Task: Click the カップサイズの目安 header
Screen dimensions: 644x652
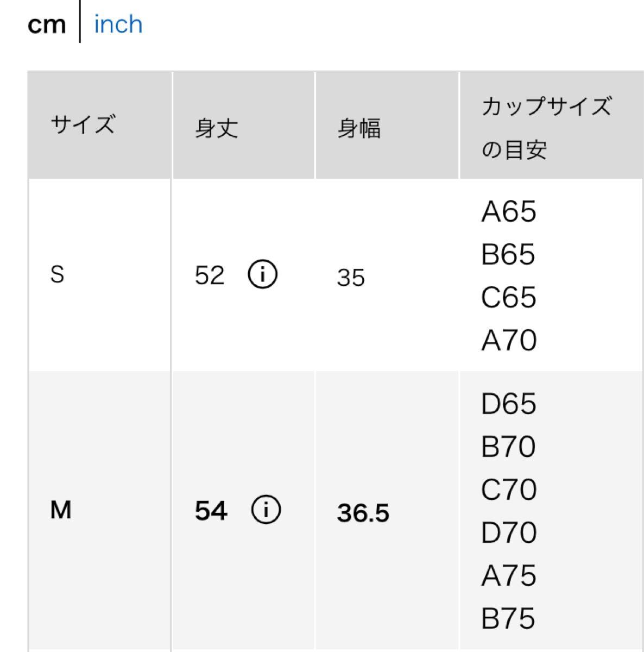Action: 546,127
